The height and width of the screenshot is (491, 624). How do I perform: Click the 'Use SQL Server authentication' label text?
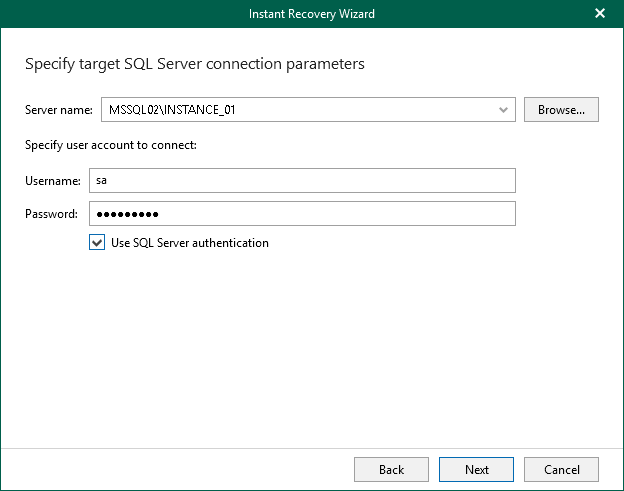(190, 243)
